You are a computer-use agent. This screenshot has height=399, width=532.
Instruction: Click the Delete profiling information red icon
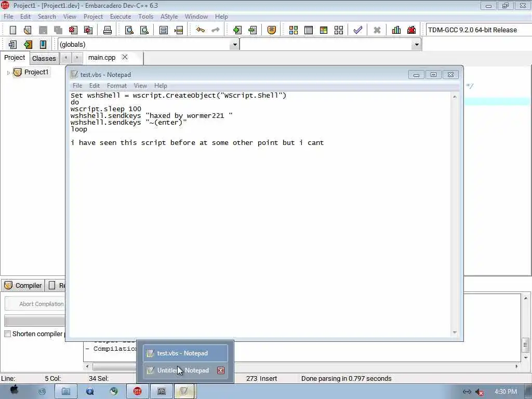coord(411,30)
